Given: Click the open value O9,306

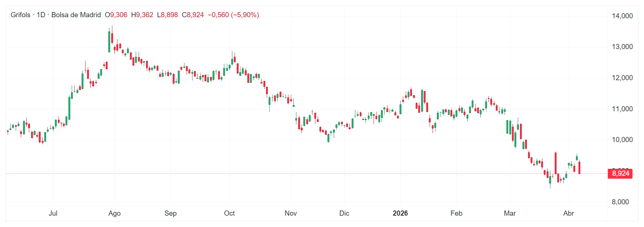Looking at the screenshot, I should (116, 15).
